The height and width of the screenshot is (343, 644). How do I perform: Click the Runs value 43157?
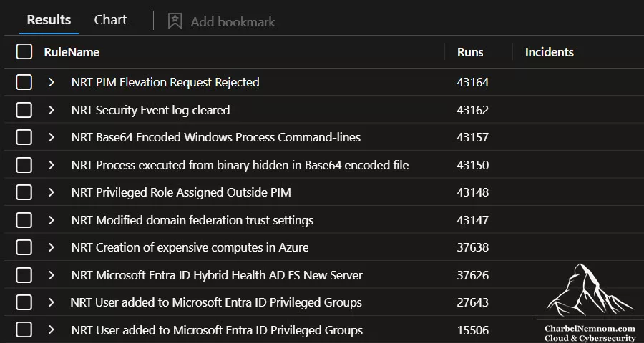point(473,137)
